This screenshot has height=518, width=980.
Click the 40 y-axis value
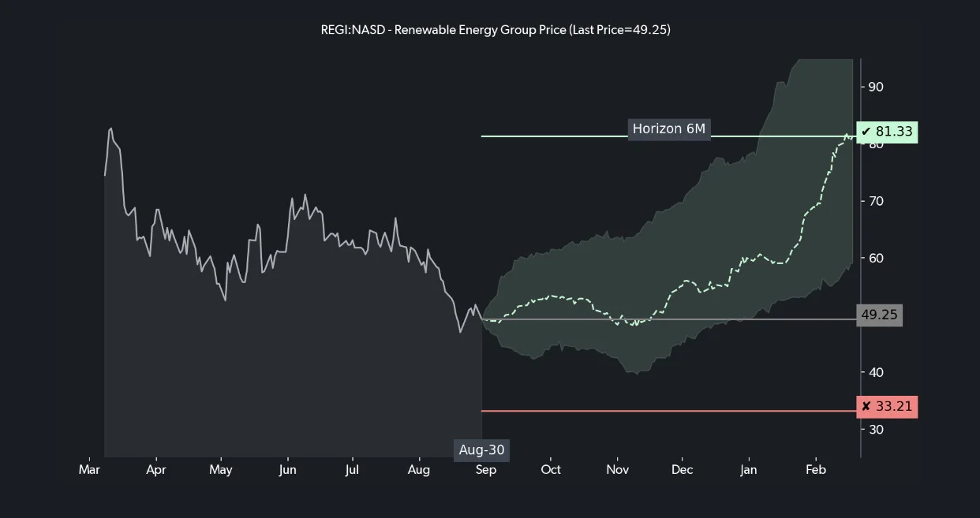pyautogui.click(x=875, y=372)
